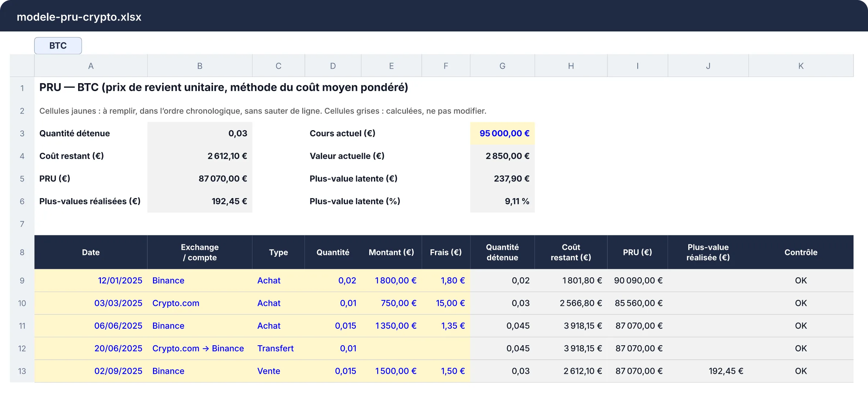Click the Transfert type cell
This screenshot has height=402, width=868.
[278, 348]
